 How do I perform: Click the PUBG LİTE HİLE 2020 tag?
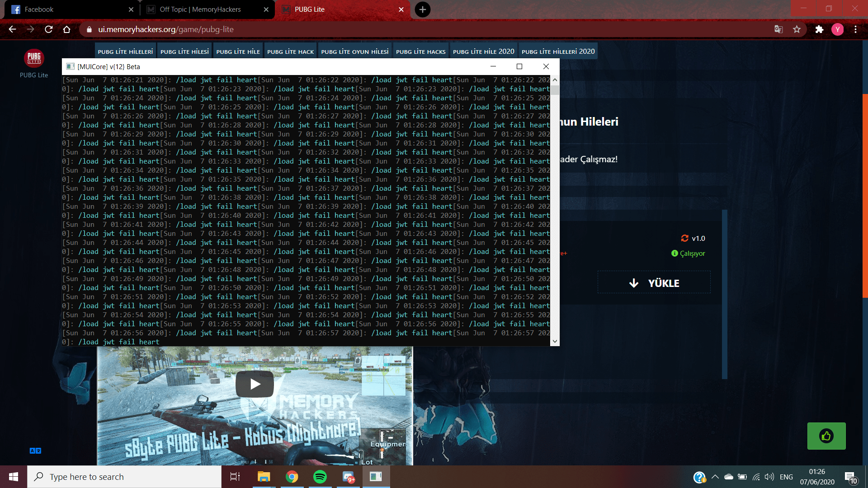[x=483, y=52]
